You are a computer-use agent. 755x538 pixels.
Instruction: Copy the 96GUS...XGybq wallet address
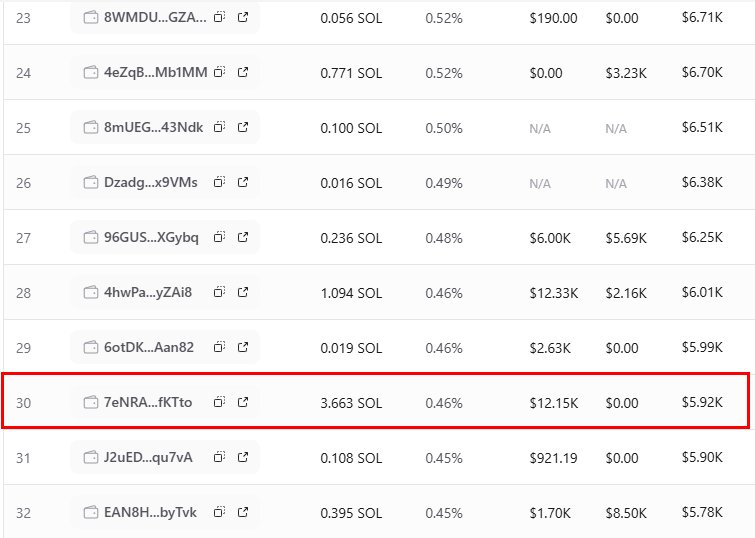click(220, 237)
